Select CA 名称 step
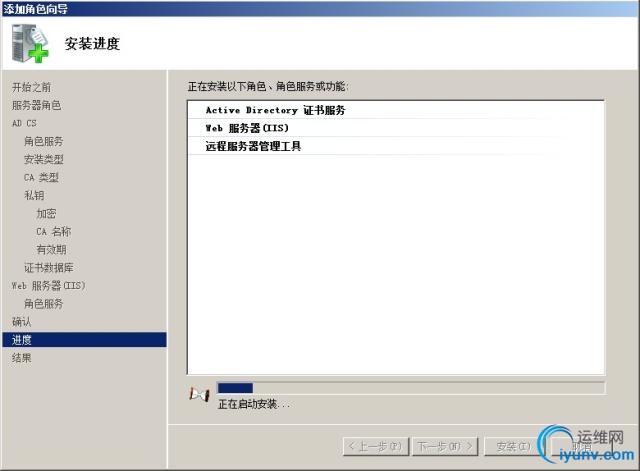Image resolution: width=640 pixels, height=471 pixels. [53, 231]
